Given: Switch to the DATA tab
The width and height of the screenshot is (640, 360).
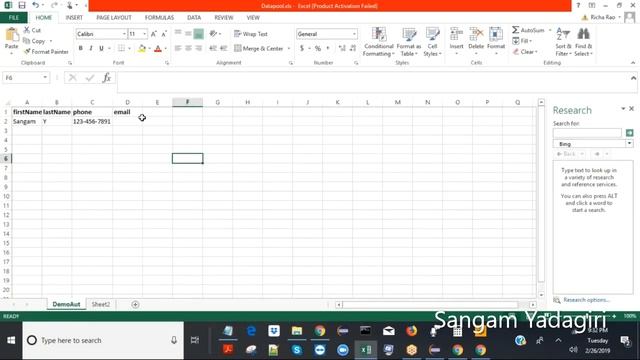Looking at the screenshot, I should (x=194, y=18).
